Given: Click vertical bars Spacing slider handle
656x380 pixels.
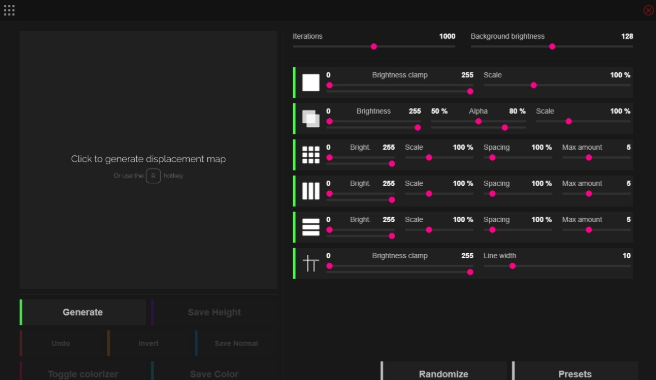Looking at the screenshot, I should click(492, 194).
